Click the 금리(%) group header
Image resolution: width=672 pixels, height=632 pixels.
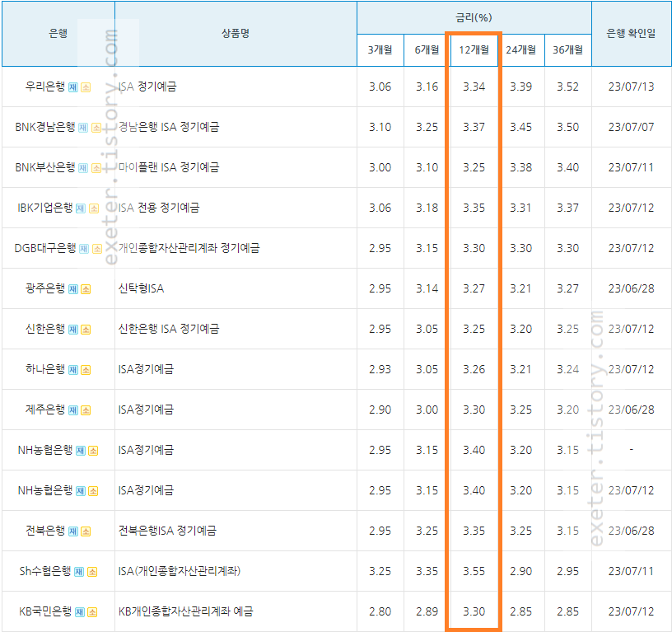point(474,17)
